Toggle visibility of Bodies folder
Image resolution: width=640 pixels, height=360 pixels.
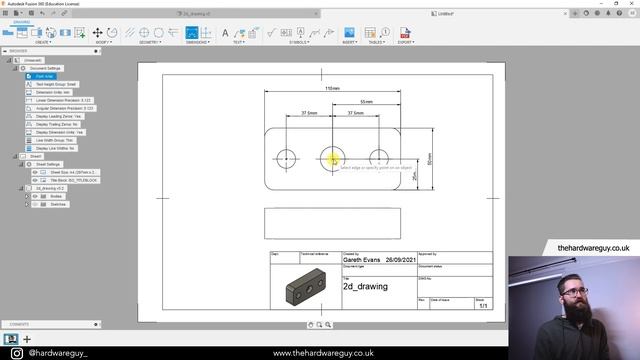click(35, 196)
